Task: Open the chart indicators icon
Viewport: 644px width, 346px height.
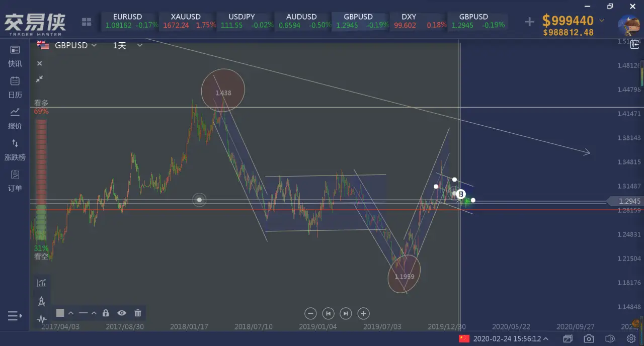Action: 42,283
